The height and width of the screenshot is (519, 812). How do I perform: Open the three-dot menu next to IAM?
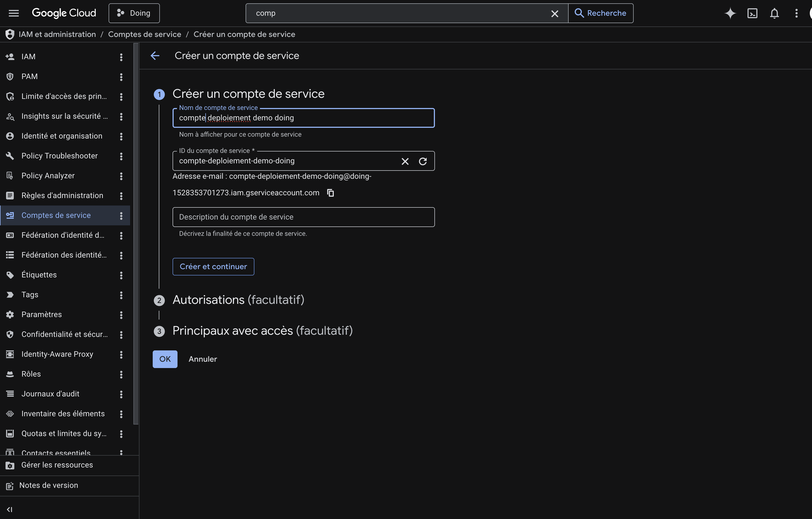point(121,57)
